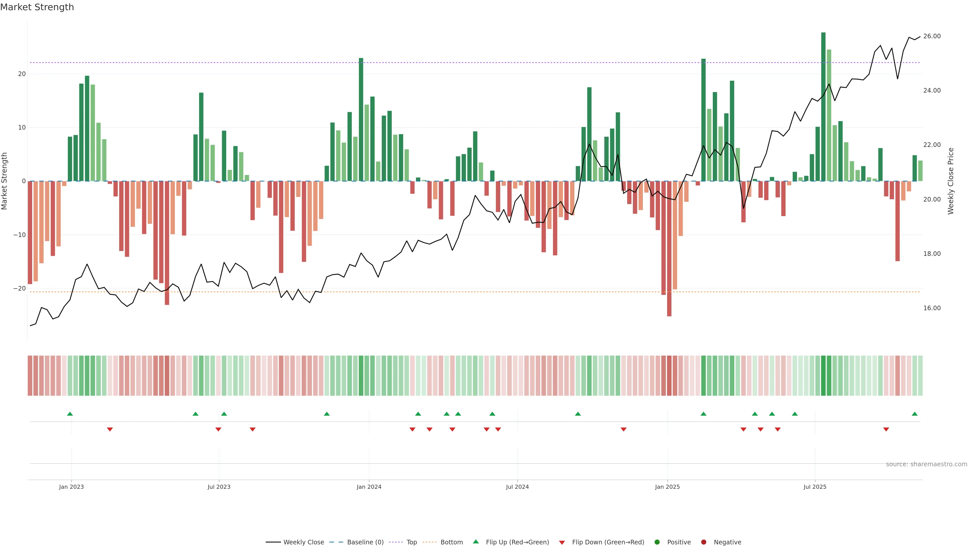Click the last green flip-up triangle marker
This screenshot has height=551, width=980.
click(x=915, y=414)
